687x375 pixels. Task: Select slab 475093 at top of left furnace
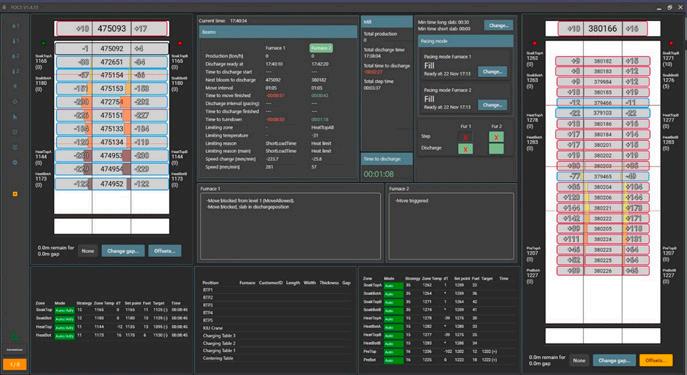(x=112, y=29)
